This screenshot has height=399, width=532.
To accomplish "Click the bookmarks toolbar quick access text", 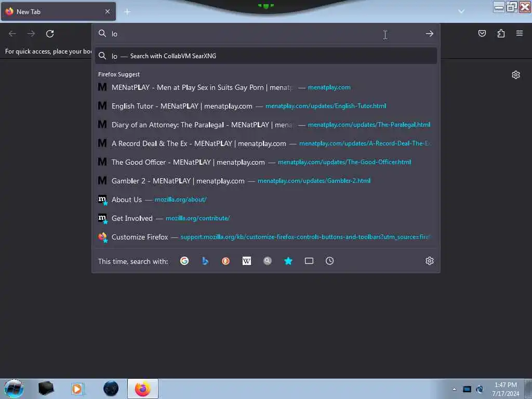I will pos(48,51).
